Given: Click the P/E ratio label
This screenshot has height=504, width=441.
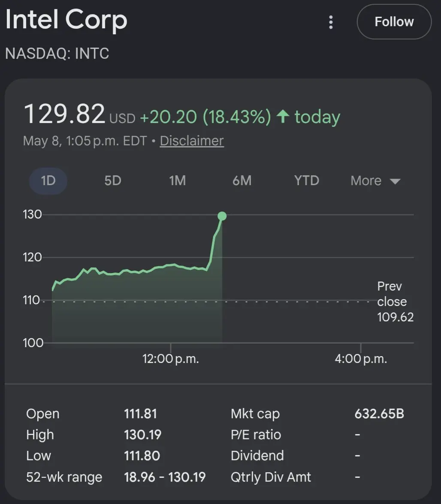Looking at the screenshot, I should 256,435.
